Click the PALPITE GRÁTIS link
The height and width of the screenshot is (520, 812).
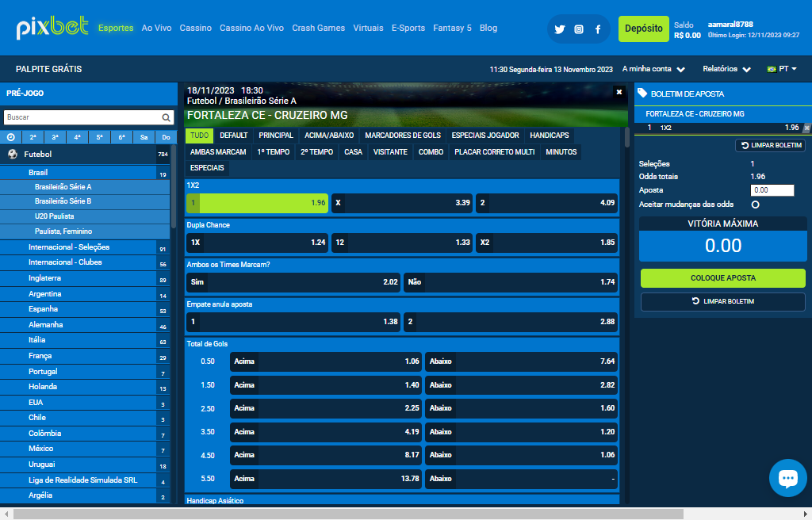pyautogui.click(x=48, y=70)
